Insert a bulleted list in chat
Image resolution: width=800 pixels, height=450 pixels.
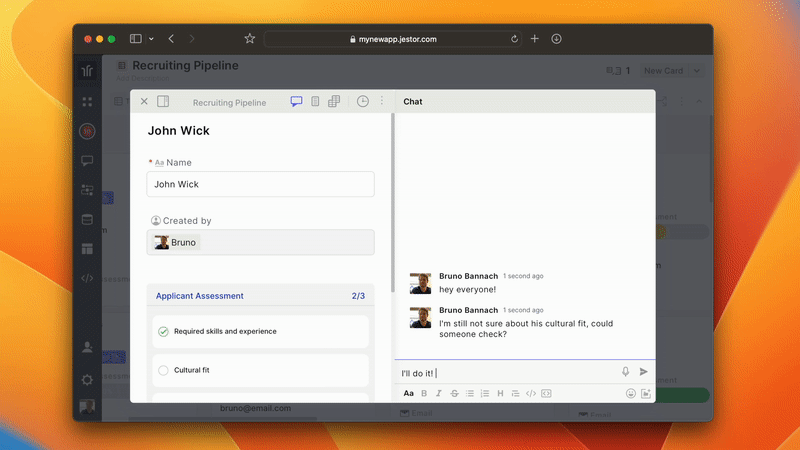click(470, 393)
